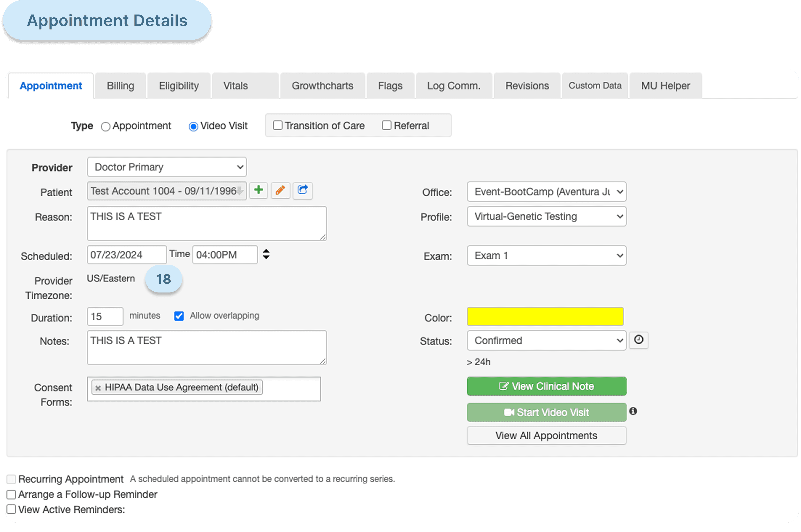Click the orange pencil edit patient icon
The width and height of the screenshot is (801, 532).
280,190
